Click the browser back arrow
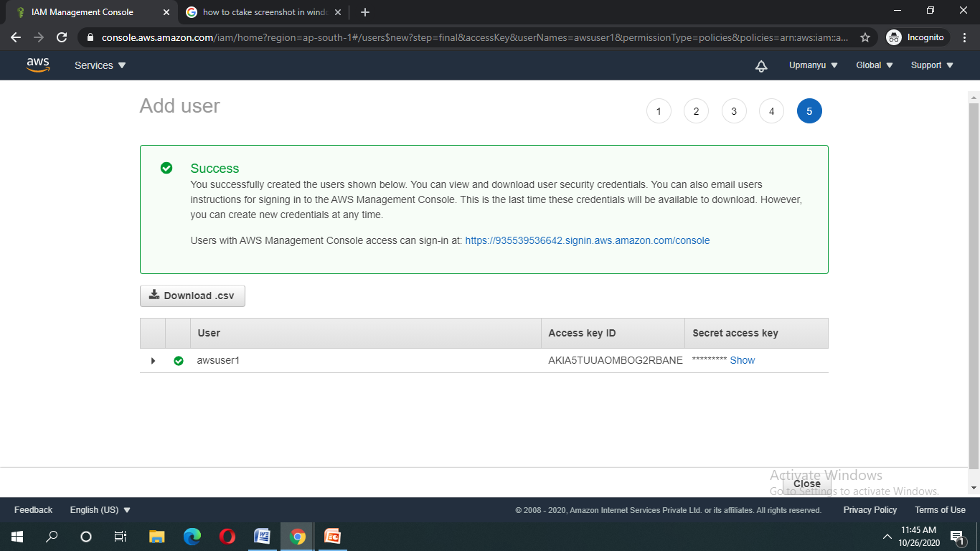Image resolution: width=980 pixels, height=551 pixels. coord(16,37)
